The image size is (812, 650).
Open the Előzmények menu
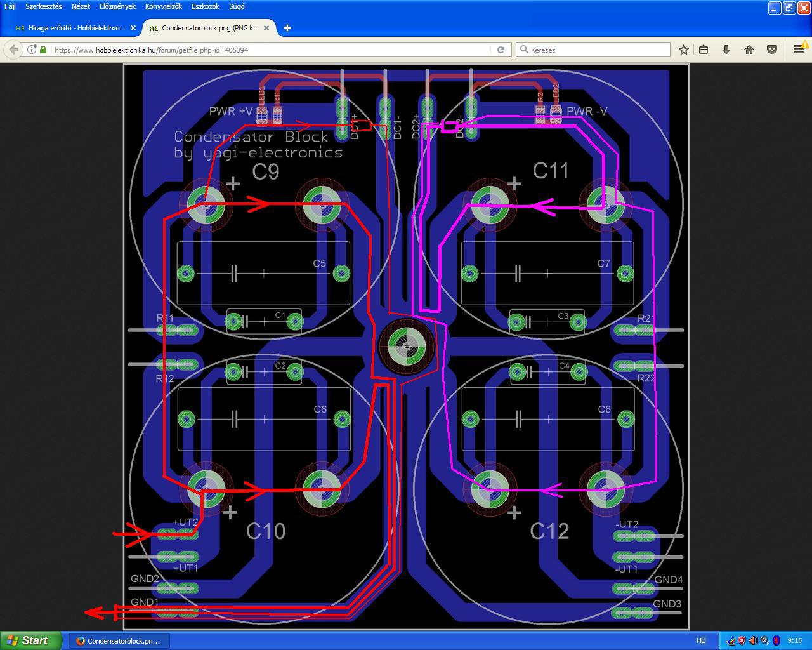pos(117,6)
